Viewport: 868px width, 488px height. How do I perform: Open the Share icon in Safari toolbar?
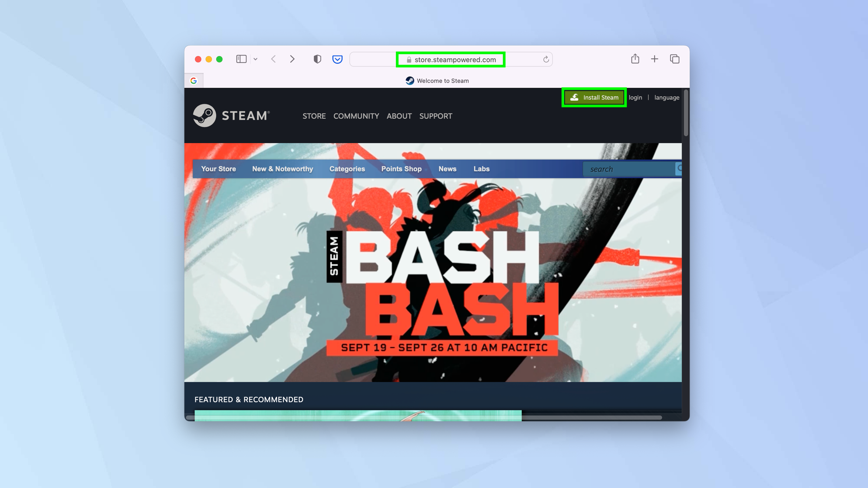(635, 59)
